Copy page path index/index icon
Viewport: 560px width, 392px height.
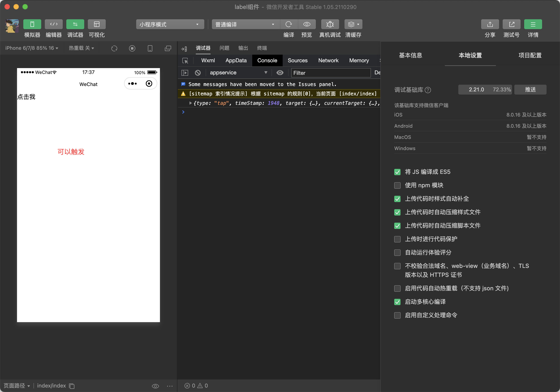click(x=72, y=386)
